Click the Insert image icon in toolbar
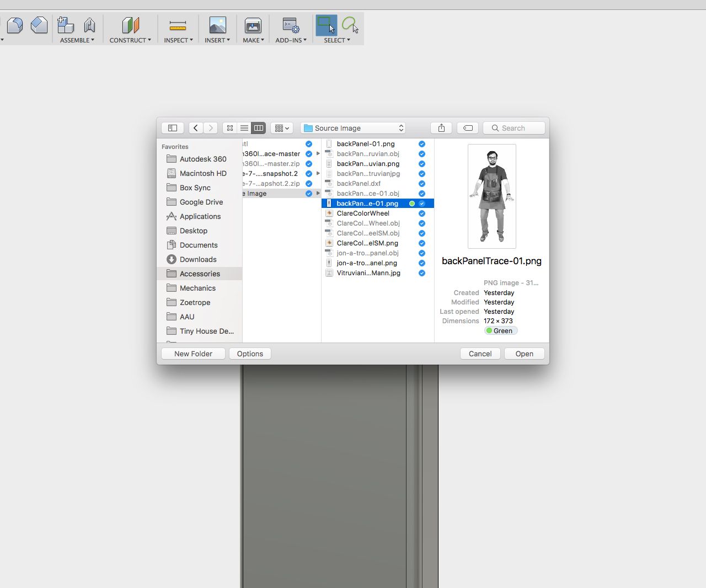 (x=217, y=25)
